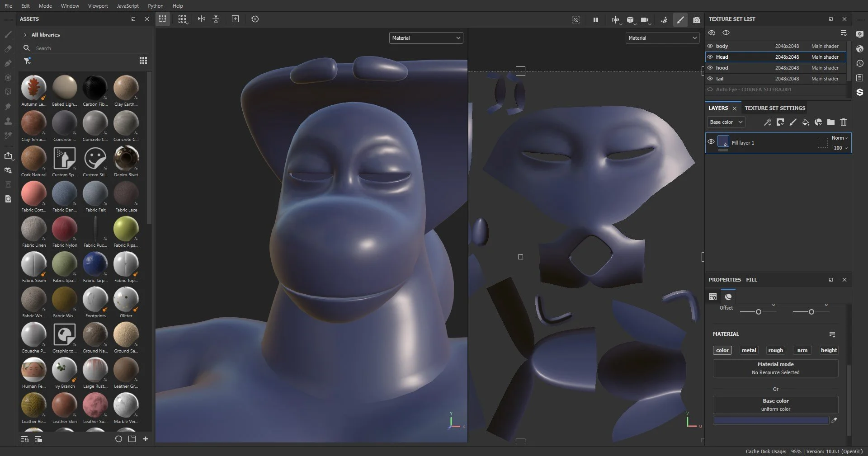Select the Paint brush tool in left toolbar
The image size is (868, 456).
click(8, 34)
